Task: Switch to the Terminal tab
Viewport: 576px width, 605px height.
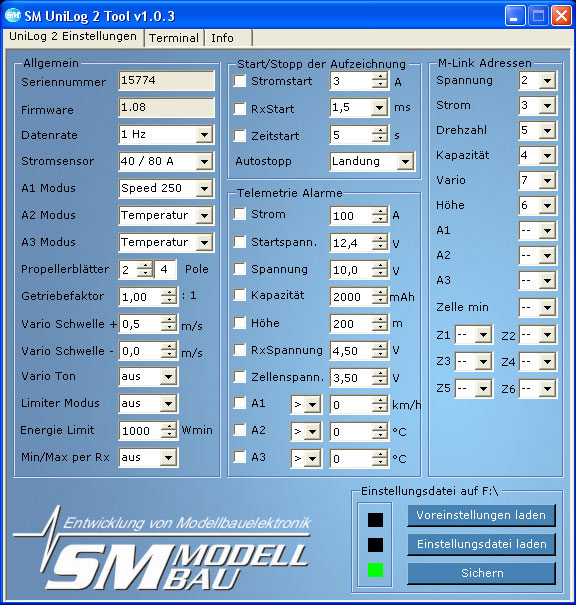Action: pyautogui.click(x=174, y=38)
